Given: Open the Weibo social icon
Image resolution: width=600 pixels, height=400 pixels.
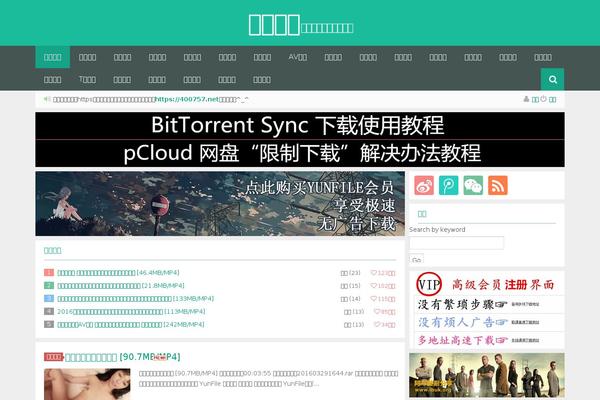Looking at the screenshot, I should [424, 186].
